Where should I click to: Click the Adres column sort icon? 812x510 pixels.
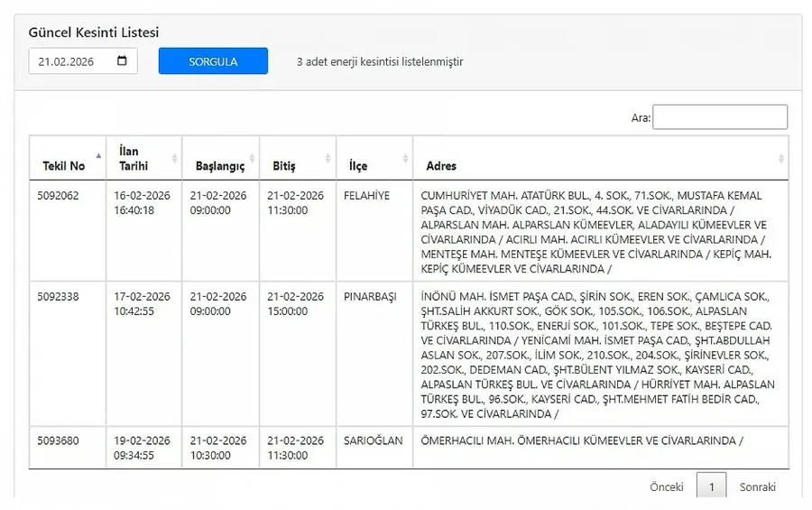tap(781, 158)
